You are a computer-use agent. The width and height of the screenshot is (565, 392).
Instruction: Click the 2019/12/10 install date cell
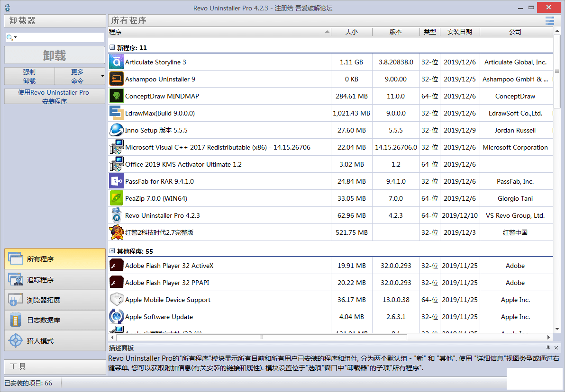coord(459,215)
